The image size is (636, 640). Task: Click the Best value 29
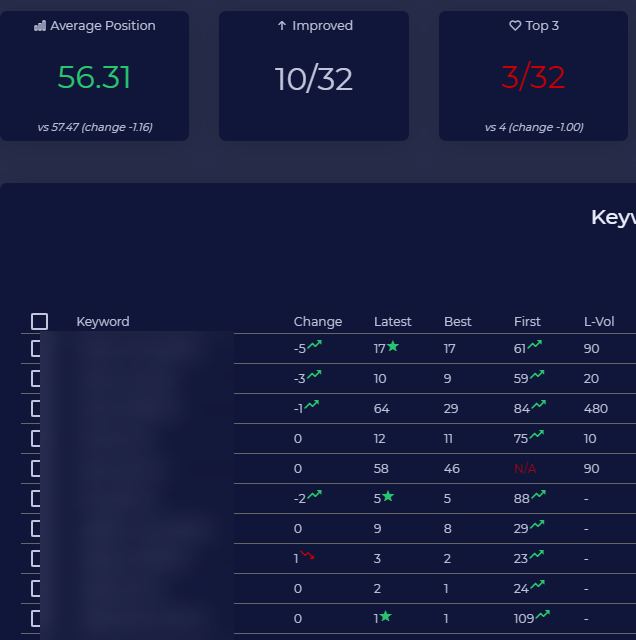[451, 409]
